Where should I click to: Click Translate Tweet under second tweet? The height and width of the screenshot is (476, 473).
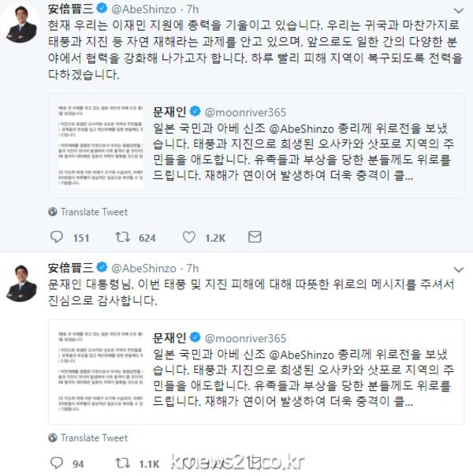click(x=94, y=437)
